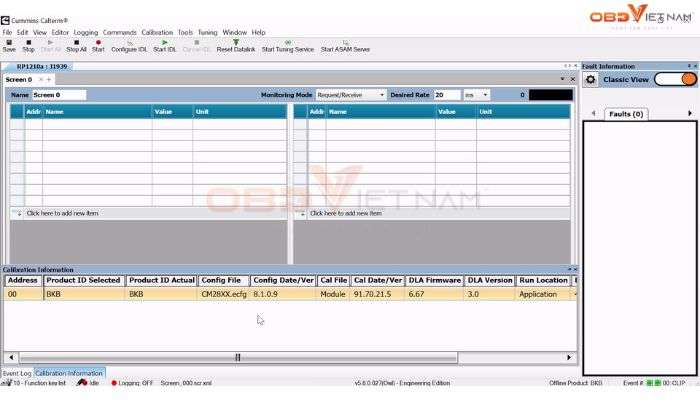The image size is (700, 400).
Task: Click the next faults tab arrow
Action: point(690,113)
